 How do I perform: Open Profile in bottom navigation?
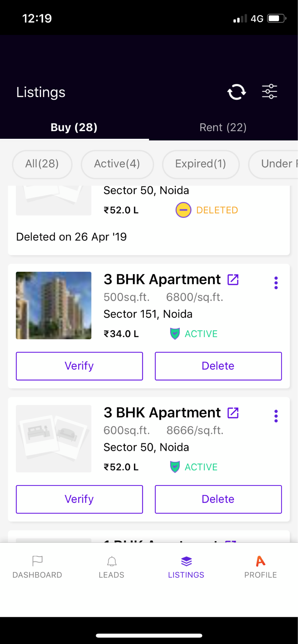coord(261,567)
